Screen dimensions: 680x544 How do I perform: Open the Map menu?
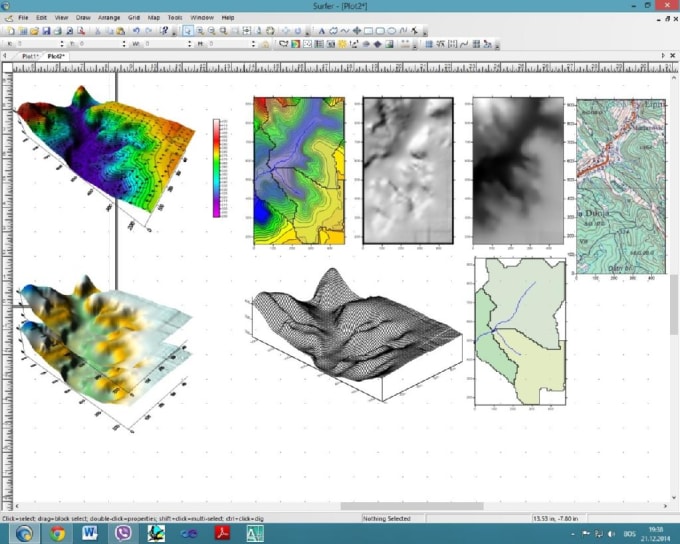[x=153, y=18]
